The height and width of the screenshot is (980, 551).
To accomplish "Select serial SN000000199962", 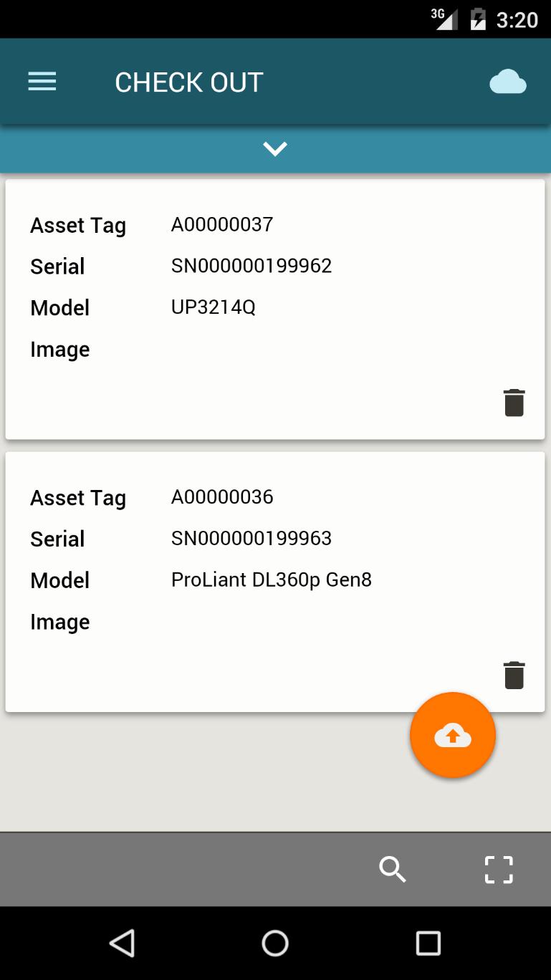I will coord(251,266).
